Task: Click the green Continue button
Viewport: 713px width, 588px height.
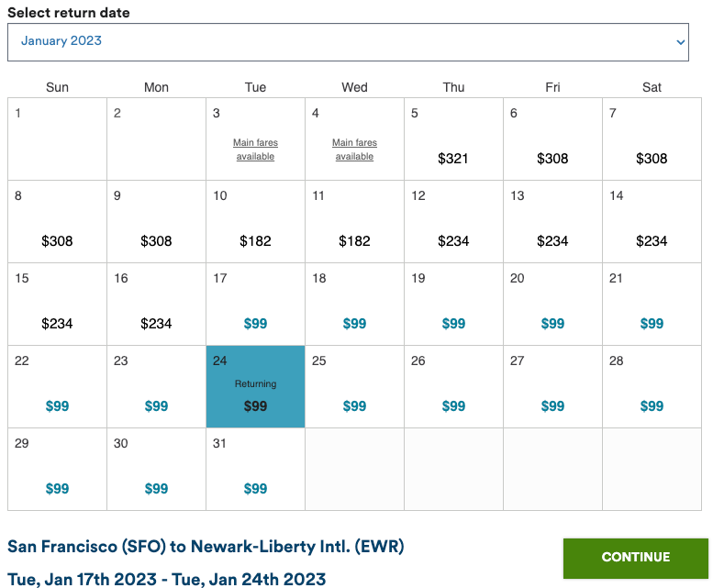Action: pyautogui.click(x=635, y=557)
